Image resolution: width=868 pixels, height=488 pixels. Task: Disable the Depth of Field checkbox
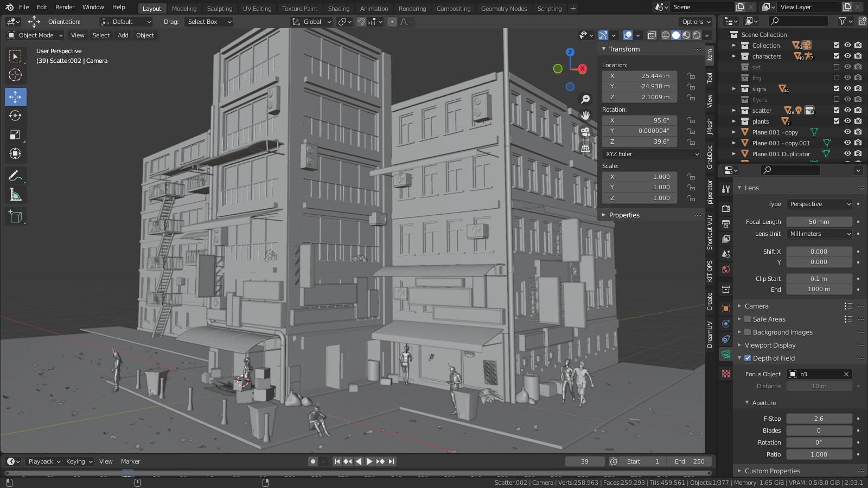tap(748, 358)
